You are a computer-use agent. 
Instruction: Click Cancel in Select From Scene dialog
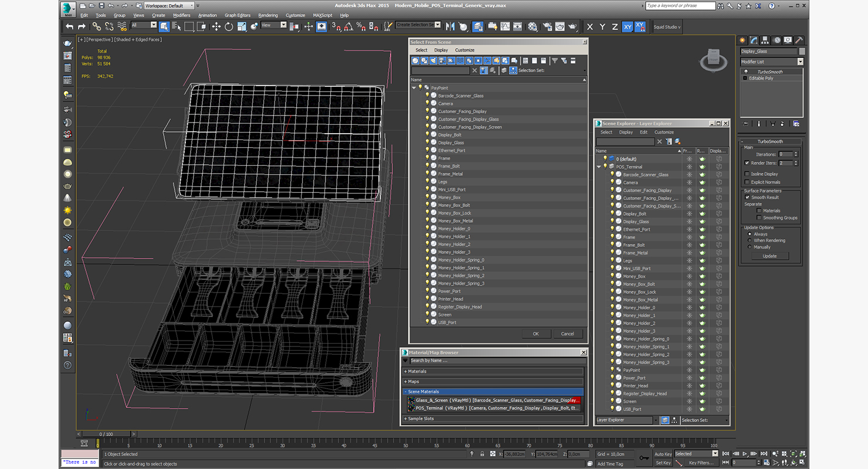[x=568, y=334]
